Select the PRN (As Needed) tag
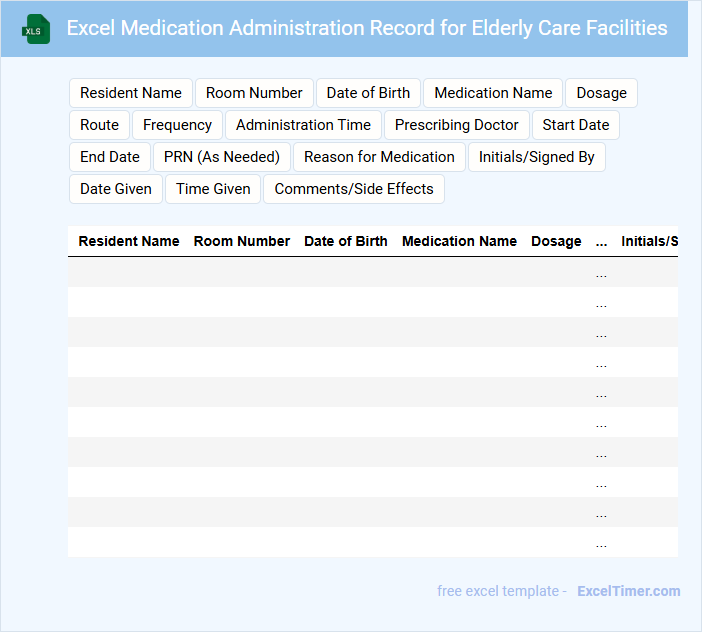Viewport: 702px width, 632px height. (222, 157)
